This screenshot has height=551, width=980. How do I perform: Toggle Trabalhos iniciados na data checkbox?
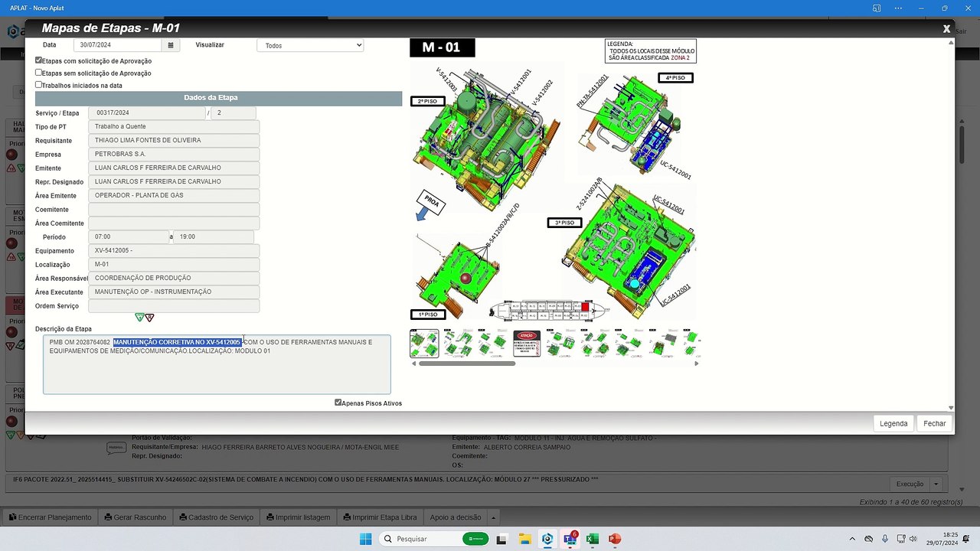39,84
